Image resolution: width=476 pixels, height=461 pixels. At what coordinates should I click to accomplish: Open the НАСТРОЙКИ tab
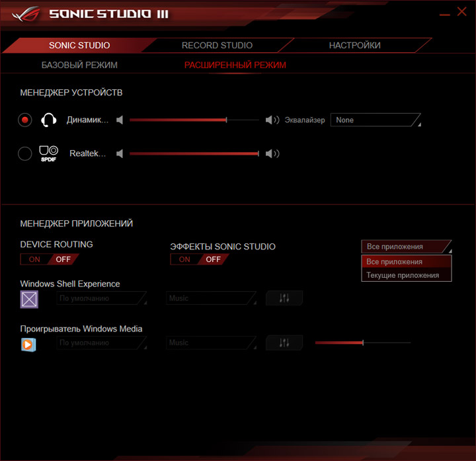(x=354, y=45)
